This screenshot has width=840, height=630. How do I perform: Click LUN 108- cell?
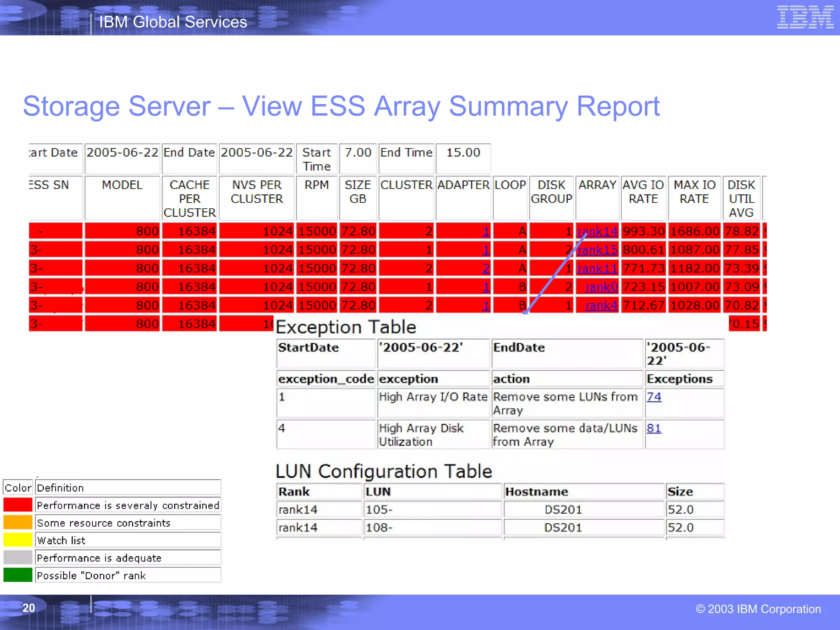point(432,527)
